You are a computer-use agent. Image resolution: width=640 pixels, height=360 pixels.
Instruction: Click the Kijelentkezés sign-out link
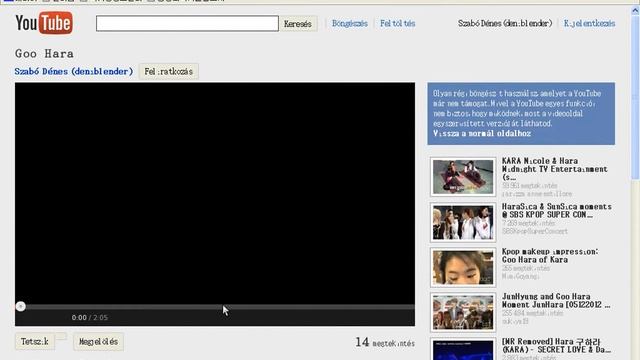(x=589, y=23)
